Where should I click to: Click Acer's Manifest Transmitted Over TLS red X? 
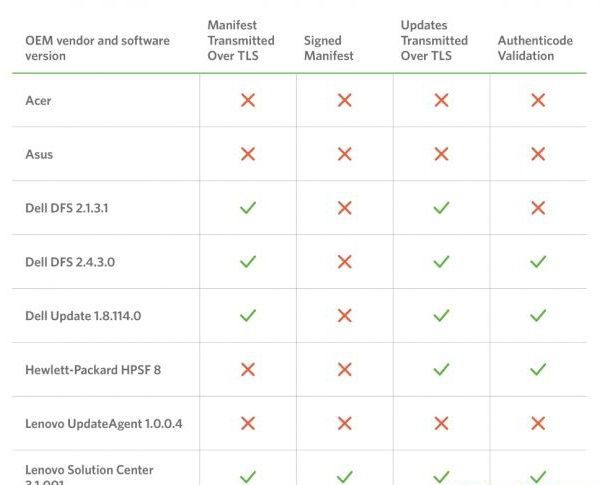248,101
